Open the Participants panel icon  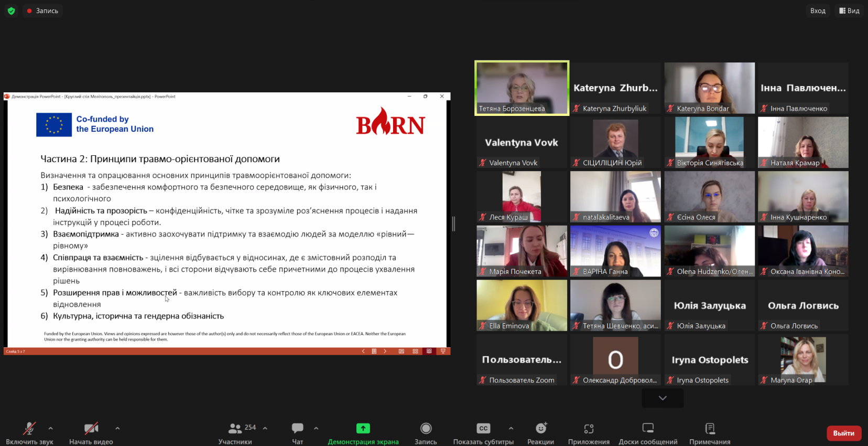tap(235, 429)
